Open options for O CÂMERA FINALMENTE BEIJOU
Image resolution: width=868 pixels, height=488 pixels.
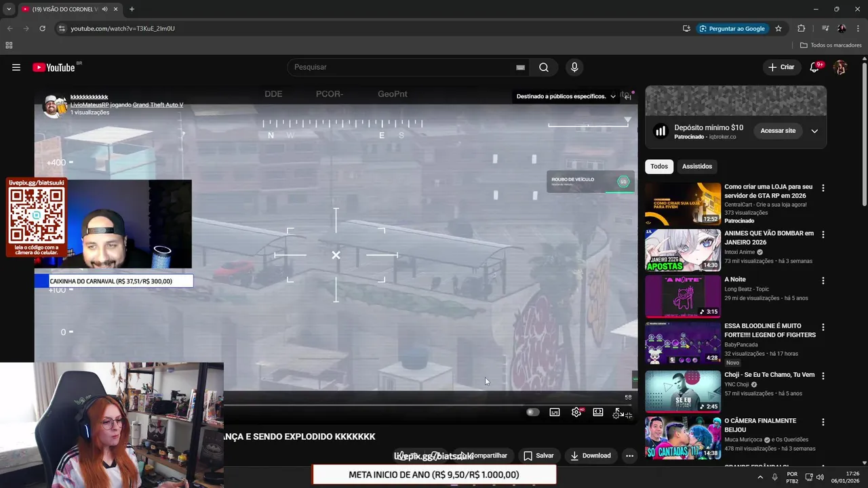coord(823,422)
